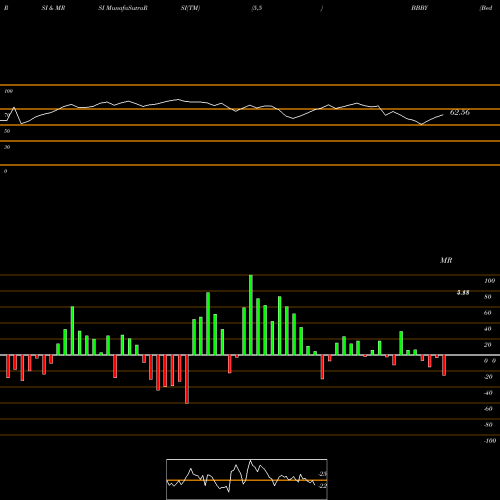Click the end of the white RSI line

pos(443,115)
